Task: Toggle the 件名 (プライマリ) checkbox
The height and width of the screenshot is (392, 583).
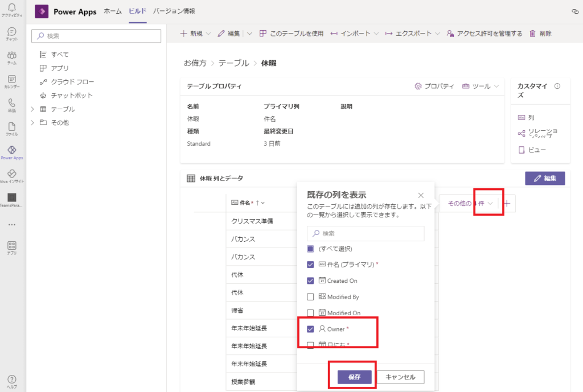Action: click(x=310, y=265)
